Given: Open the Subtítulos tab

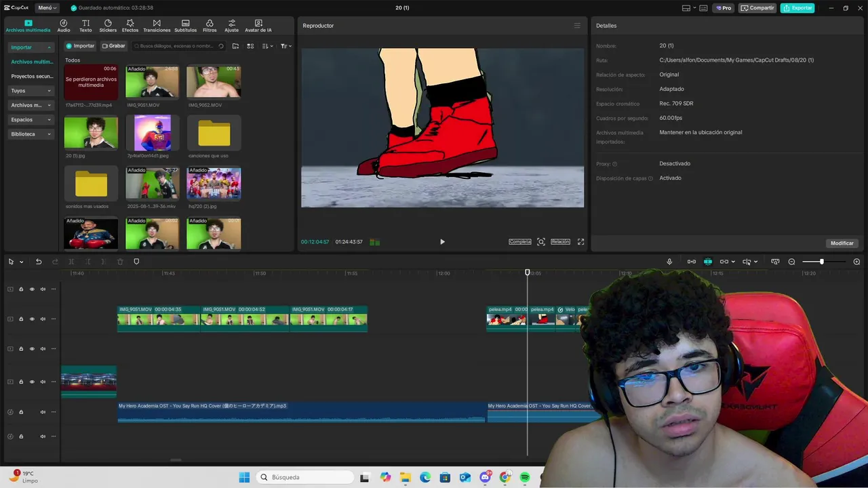Looking at the screenshot, I should 185,26.
